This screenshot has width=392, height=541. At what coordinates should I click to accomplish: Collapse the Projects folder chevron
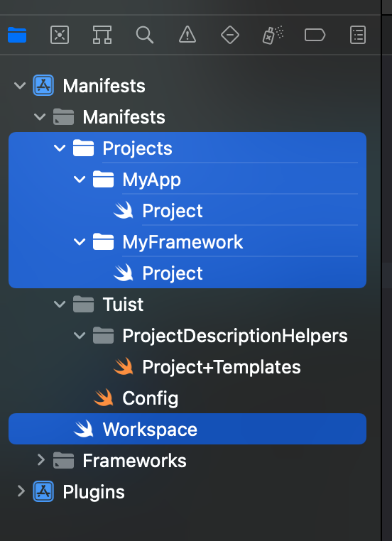tap(60, 148)
